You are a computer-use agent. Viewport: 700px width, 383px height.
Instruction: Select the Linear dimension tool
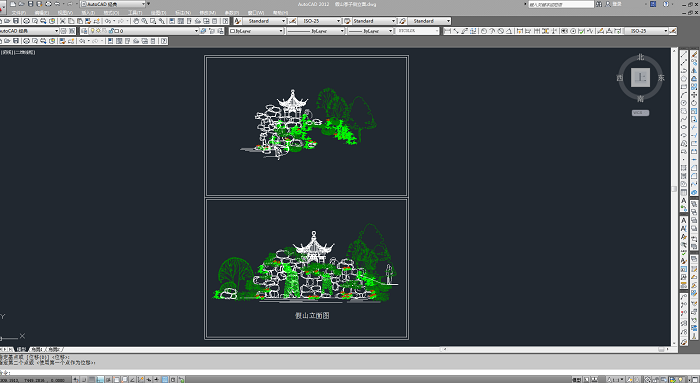coord(447,31)
